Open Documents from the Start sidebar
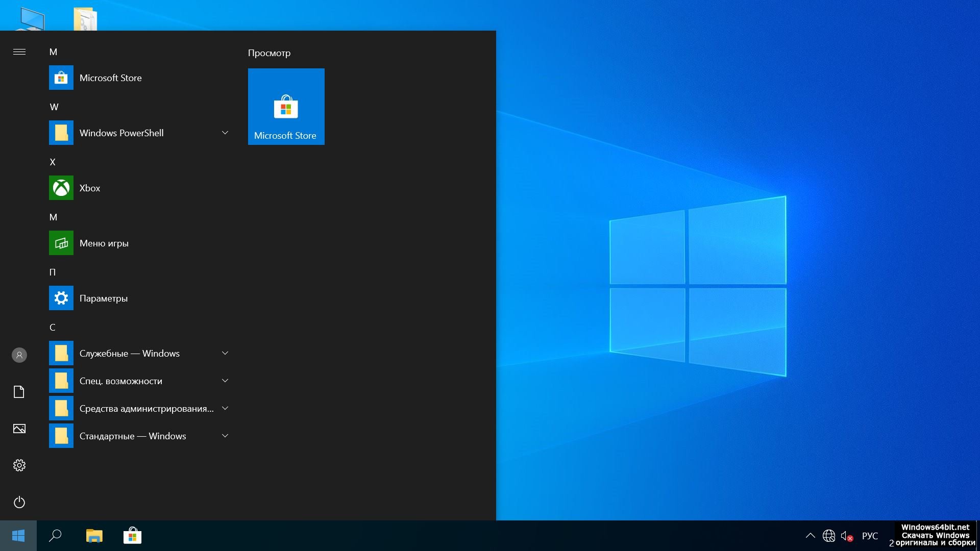 pyautogui.click(x=19, y=392)
